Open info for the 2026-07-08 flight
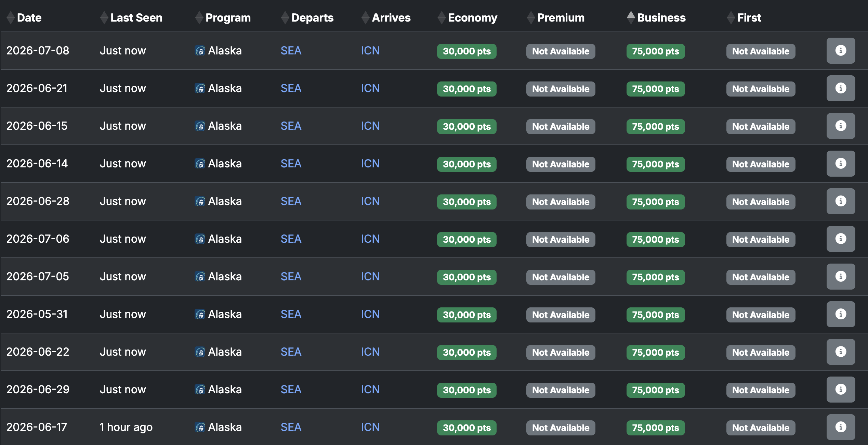Viewport: 868px width, 445px height. [x=840, y=51]
